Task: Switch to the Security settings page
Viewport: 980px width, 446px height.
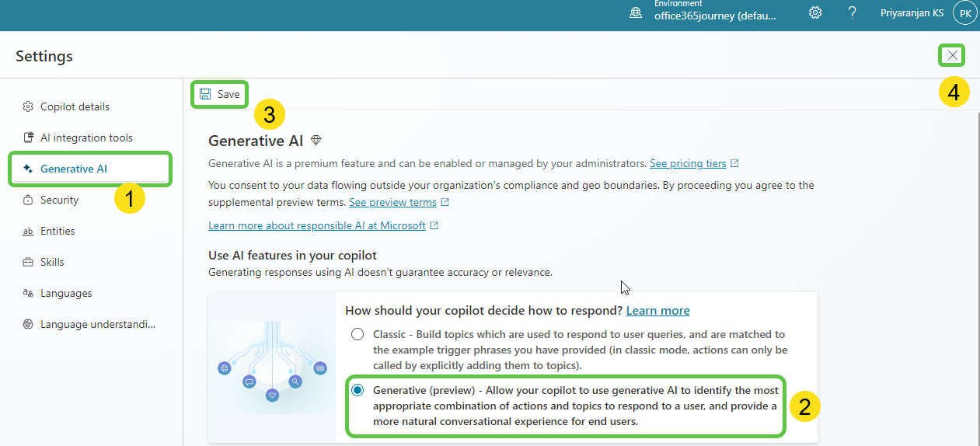Action: coord(59,200)
